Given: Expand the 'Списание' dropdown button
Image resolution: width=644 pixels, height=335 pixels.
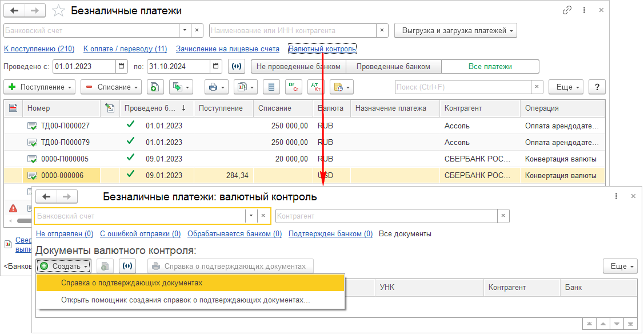Looking at the screenshot, I should [111, 87].
